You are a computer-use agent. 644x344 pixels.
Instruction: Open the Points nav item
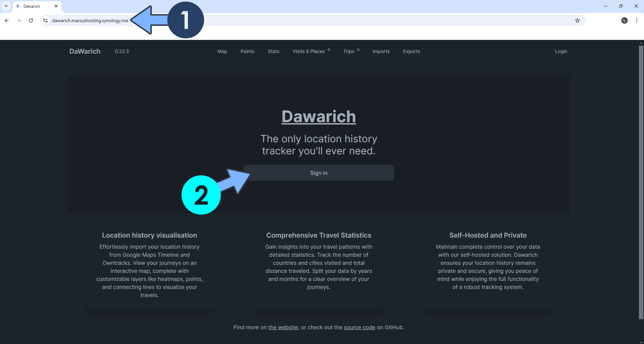(x=247, y=51)
